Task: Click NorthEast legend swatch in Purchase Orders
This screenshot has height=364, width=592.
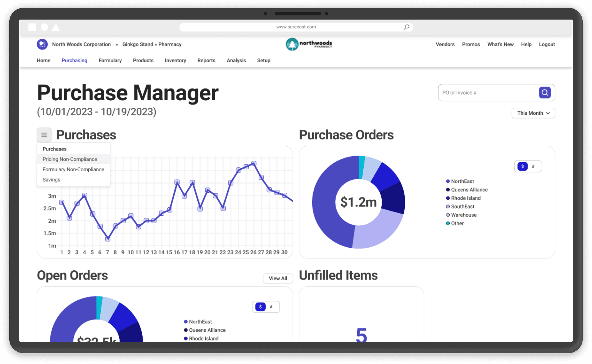Action: [x=448, y=181]
